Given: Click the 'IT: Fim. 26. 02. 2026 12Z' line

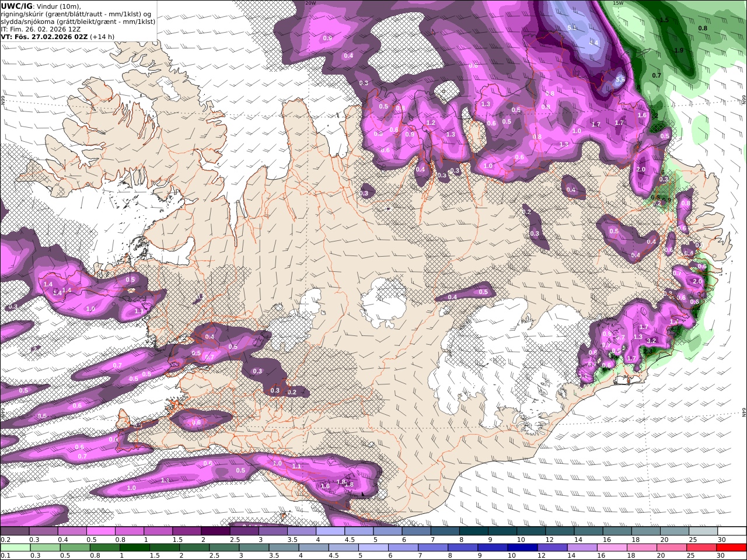Looking at the screenshot, I should click(x=41, y=29).
